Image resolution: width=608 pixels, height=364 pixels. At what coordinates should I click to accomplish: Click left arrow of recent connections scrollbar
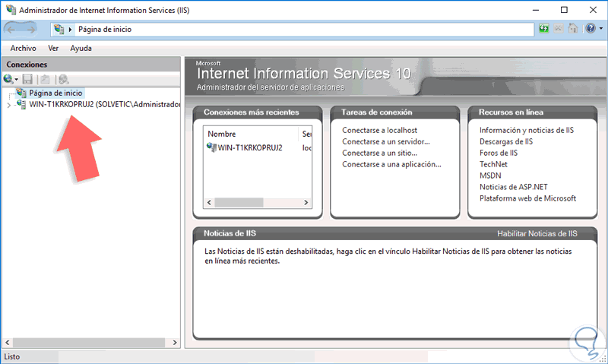tap(210, 202)
